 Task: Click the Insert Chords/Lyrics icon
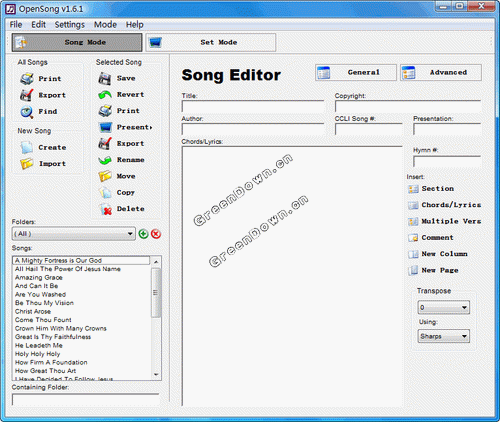413,205
